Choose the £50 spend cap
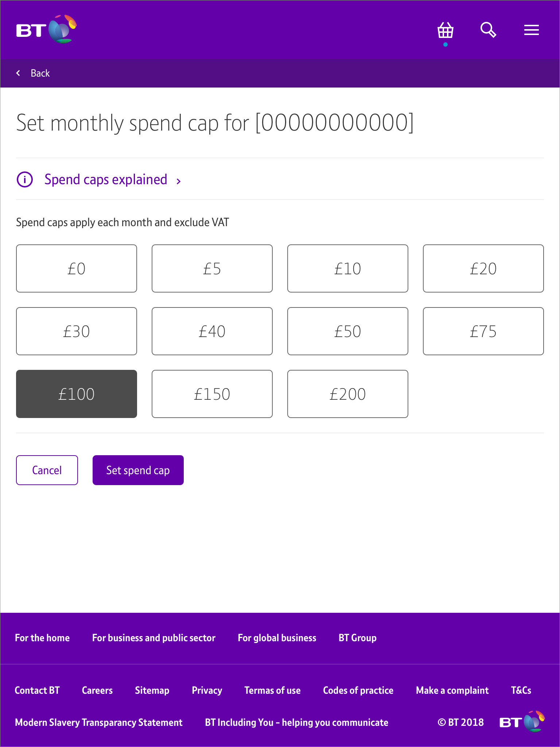 coord(347,331)
